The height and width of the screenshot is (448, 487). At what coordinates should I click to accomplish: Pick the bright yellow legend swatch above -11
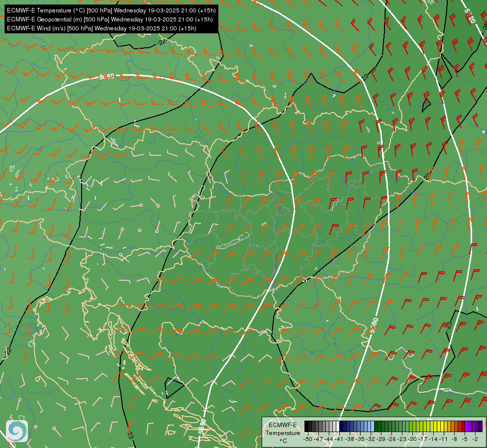pyautogui.click(x=442, y=426)
